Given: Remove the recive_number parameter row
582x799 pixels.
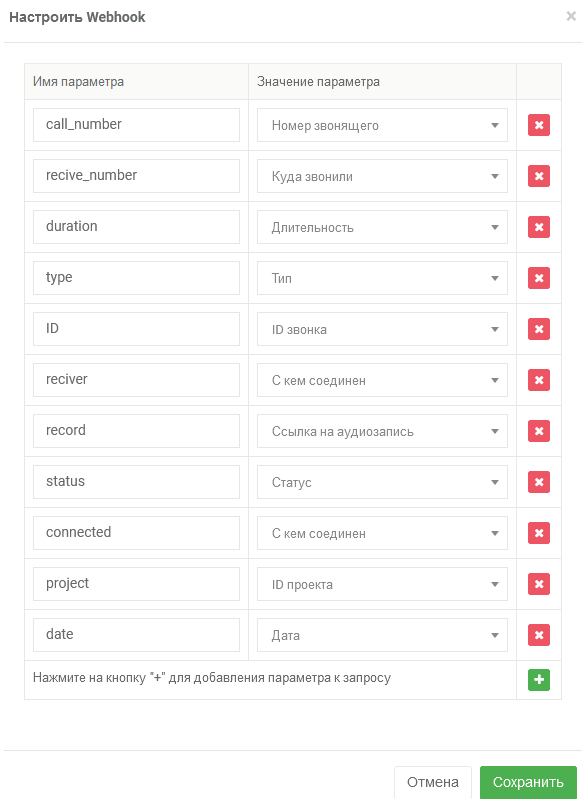Looking at the screenshot, I should pyautogui.click(x=539, y=176).
